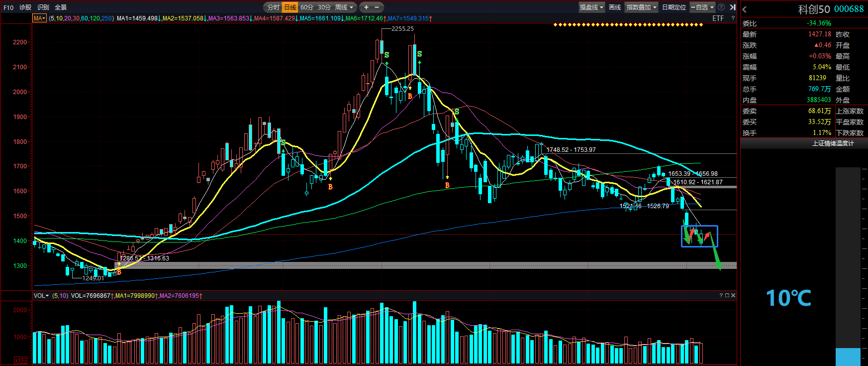Click the ETF label above the chart

click(718, 18)
